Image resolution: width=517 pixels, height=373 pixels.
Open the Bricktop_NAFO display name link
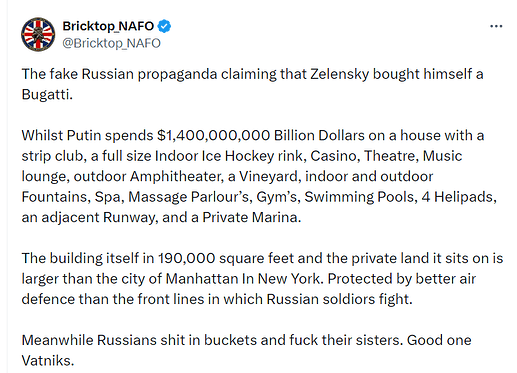[108, 26]
